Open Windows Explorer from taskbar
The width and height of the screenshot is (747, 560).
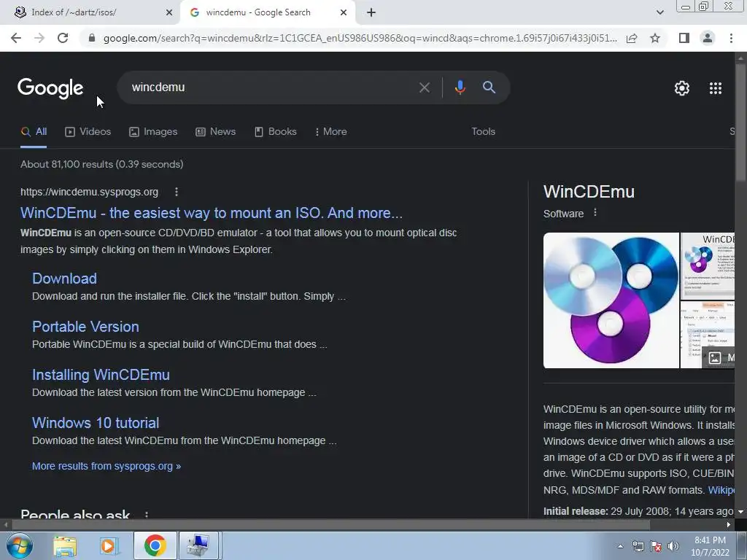pyautogui.click(x=65, y=546)
